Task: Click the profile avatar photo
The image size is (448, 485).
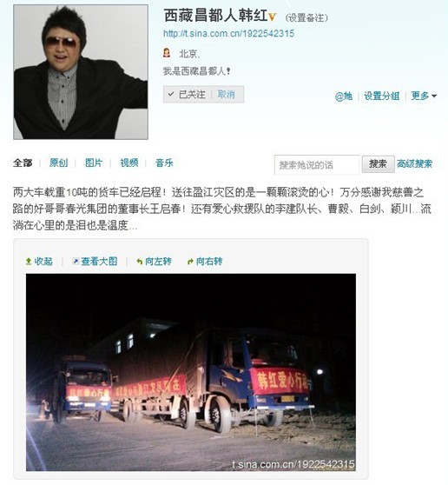Action: [x=81, y=72]
